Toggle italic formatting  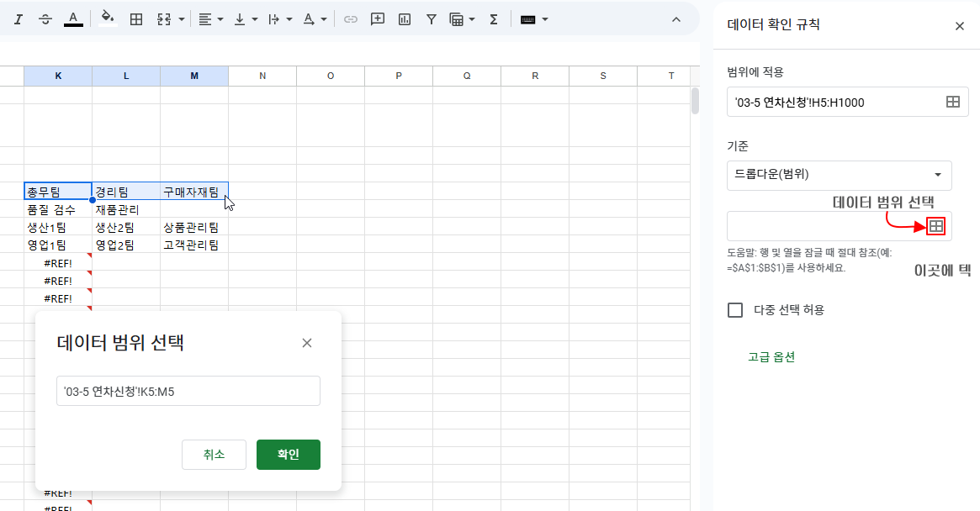coord(19,19)
